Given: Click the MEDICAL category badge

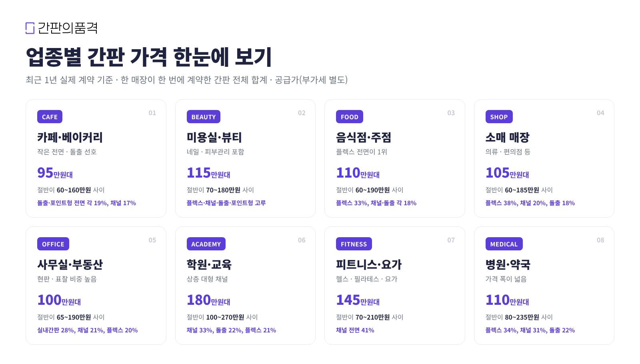Looking at the screenshot, I should (x=504, y=244).
